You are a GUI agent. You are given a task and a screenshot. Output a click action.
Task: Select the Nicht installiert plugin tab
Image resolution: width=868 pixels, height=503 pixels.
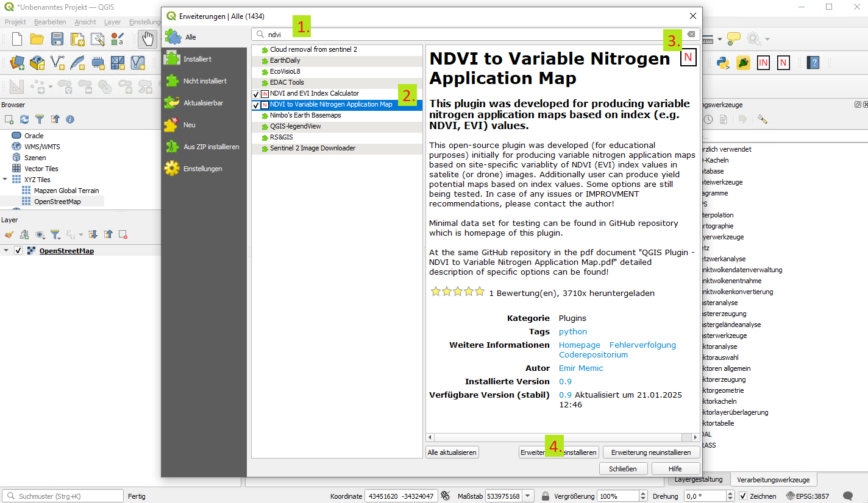(x=204, y=81)
